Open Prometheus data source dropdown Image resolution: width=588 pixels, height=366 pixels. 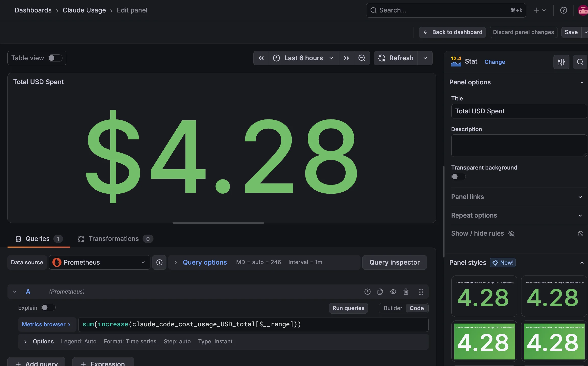pyautogui.click(x=99, y=263)
